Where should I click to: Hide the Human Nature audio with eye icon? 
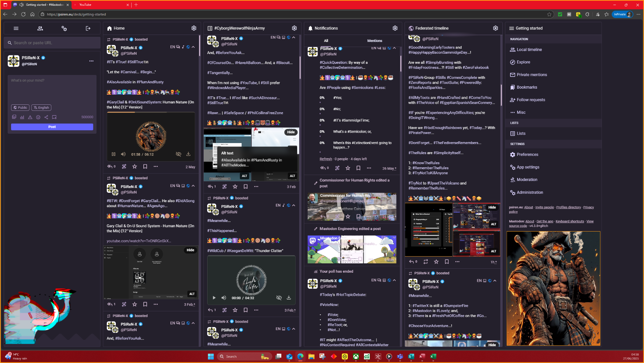pyautogui.click(x=178, y=154)
